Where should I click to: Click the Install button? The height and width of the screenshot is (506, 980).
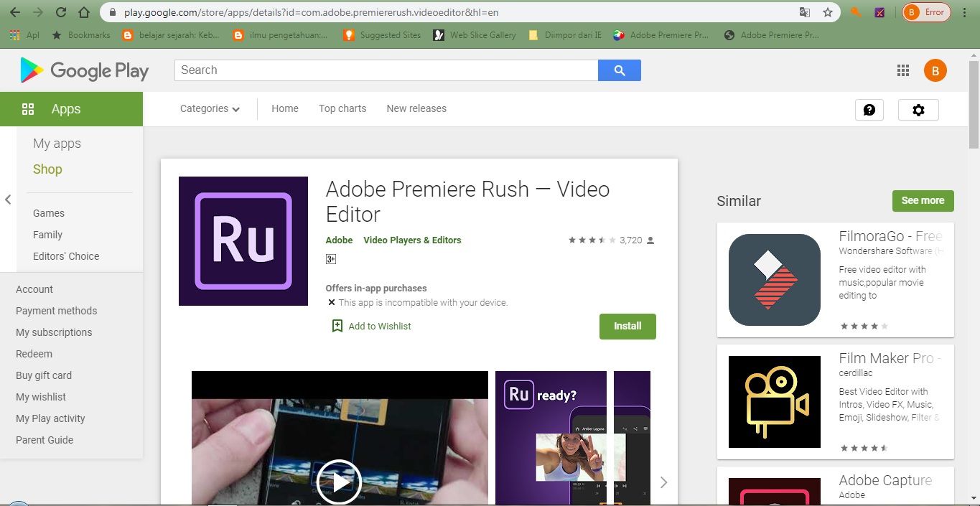[627, 326]
